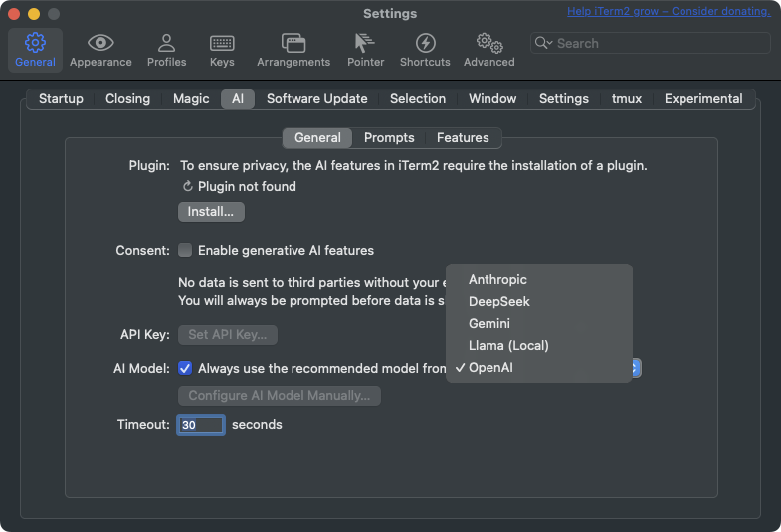Choose DeepSeek from the provider menu
The width and height of the screenshot is (781, 532).
(x=539, y=301)
